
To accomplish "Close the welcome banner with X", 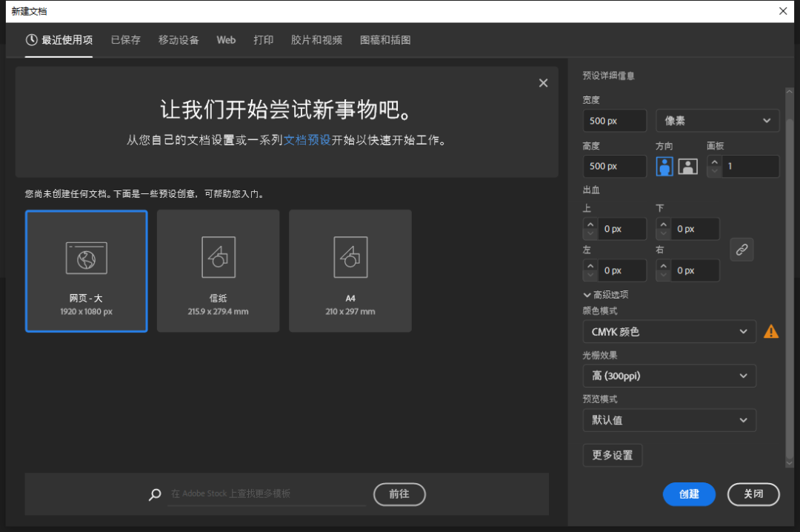I will tap(543, 83).
